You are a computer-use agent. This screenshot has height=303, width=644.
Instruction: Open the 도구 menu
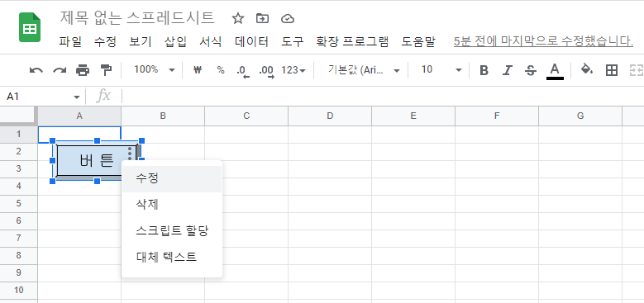tap(293, 41)
